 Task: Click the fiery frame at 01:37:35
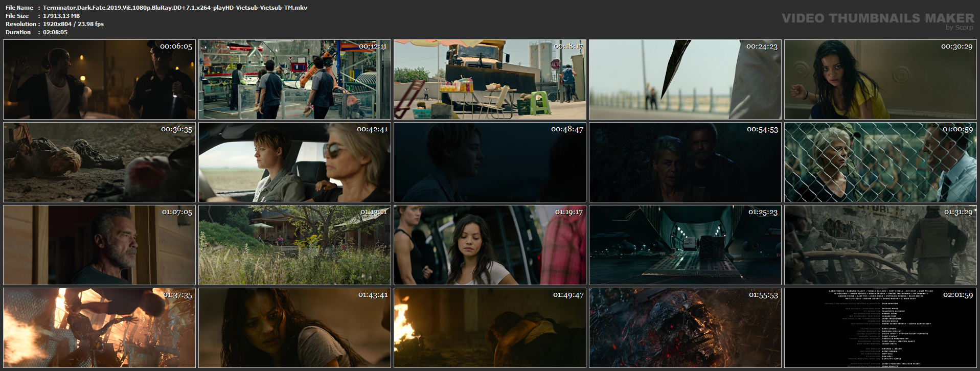pos(100,328)
